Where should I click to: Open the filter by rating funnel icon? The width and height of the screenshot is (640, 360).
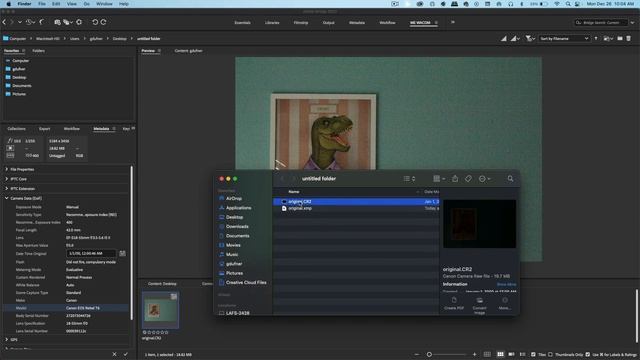pos(530,38)
